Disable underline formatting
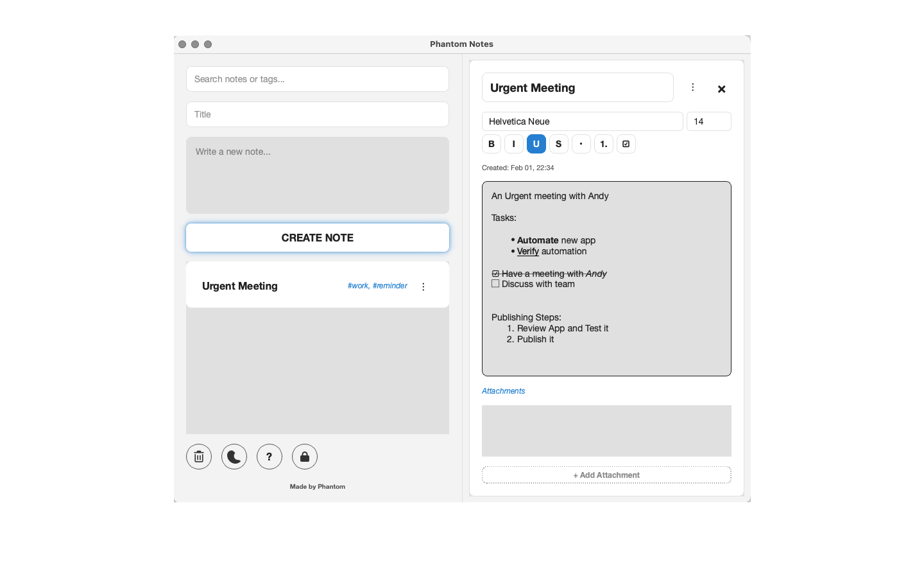Image resolution: width=924 pixels, height=578 pixels. coord(536,143)
